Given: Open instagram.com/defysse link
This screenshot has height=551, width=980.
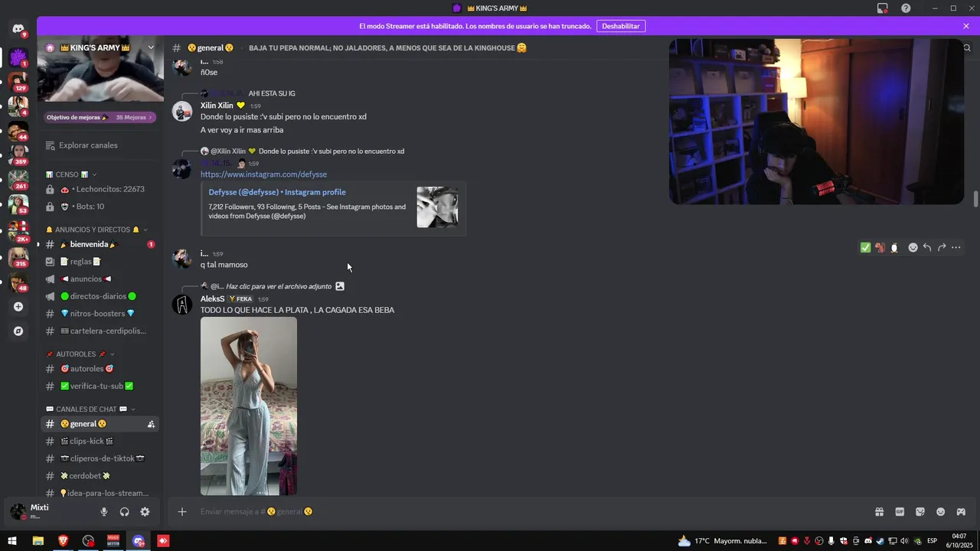Looking at the screenshot, I should pos(263,174).
